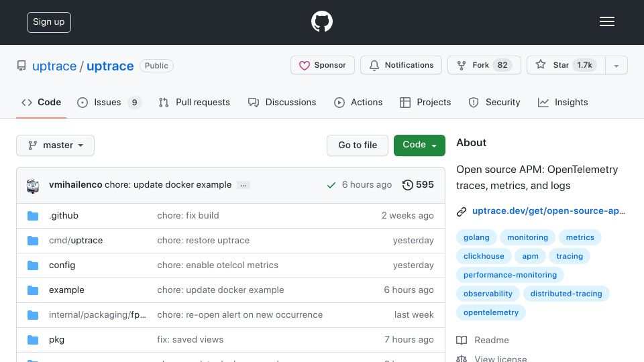
Task: Open 'chore: restore uptrace' commit message
Action: click(203, 241)
